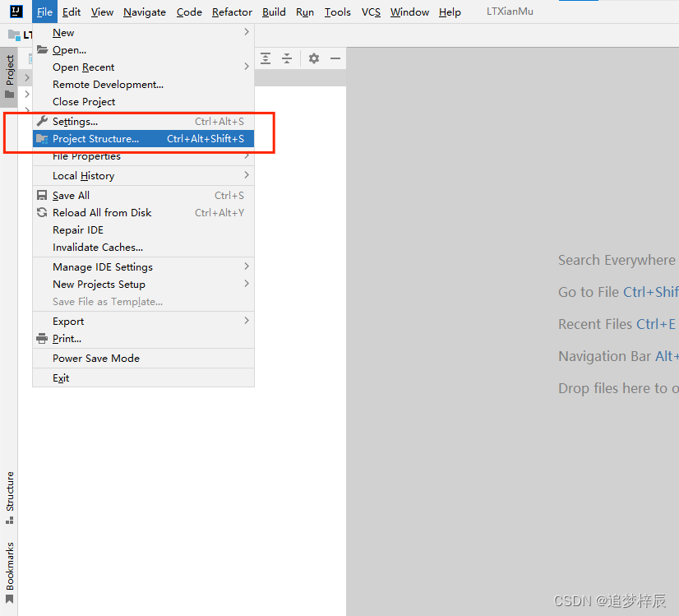Click the Search Everywhere hint text
Viewport: 679px width, 616px height.
(617, 260)
